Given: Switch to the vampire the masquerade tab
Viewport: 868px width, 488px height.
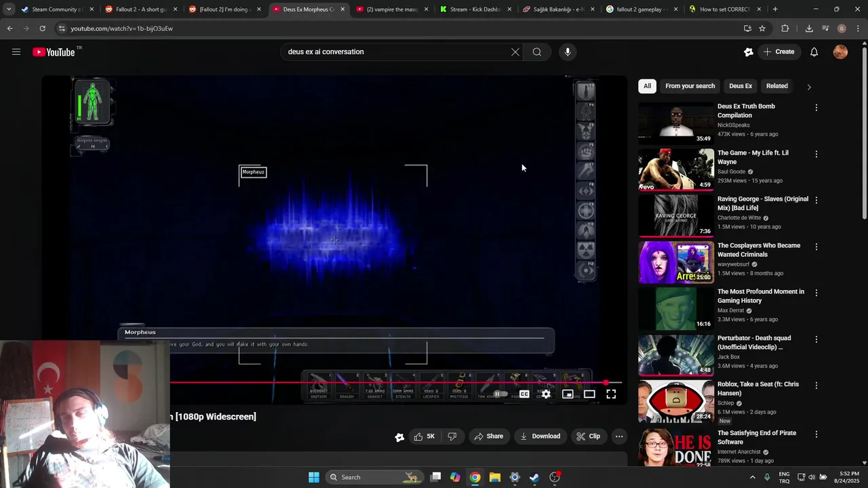Looking at the screenshot, I should point(392,9).
